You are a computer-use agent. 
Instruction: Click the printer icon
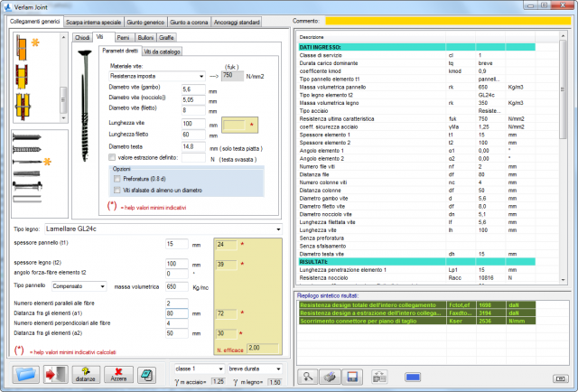pyautogui.click(x=331, y=376)
